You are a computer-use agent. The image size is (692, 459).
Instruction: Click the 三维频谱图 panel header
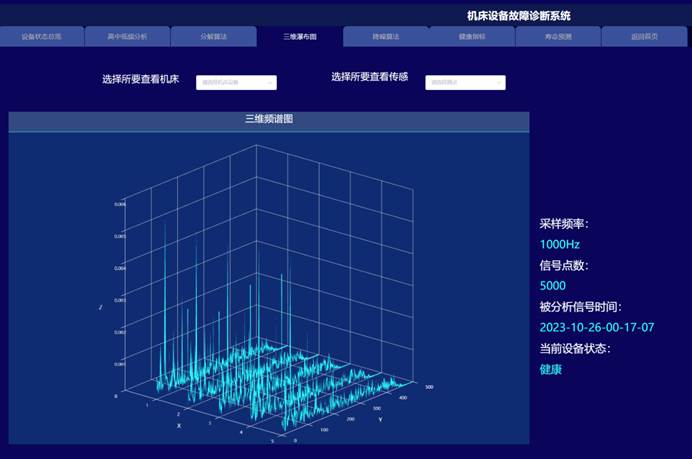tap(268, 120)
